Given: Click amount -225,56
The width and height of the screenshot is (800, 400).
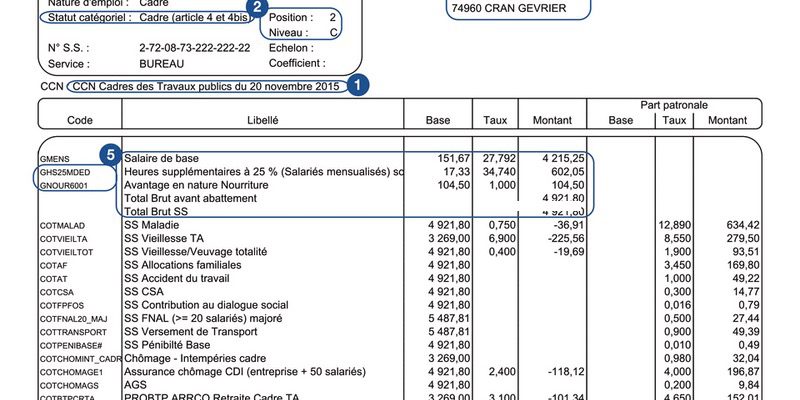Looking at the screenshot, I should (566, 238).
